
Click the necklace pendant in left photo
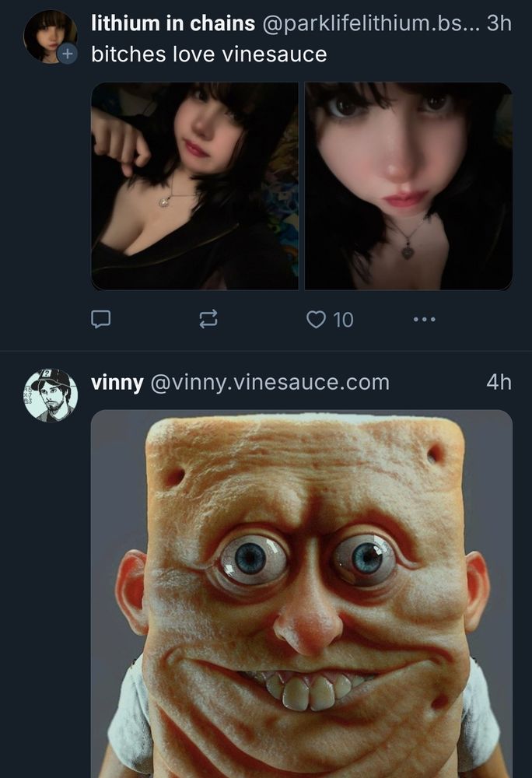(x=165, y=201)
